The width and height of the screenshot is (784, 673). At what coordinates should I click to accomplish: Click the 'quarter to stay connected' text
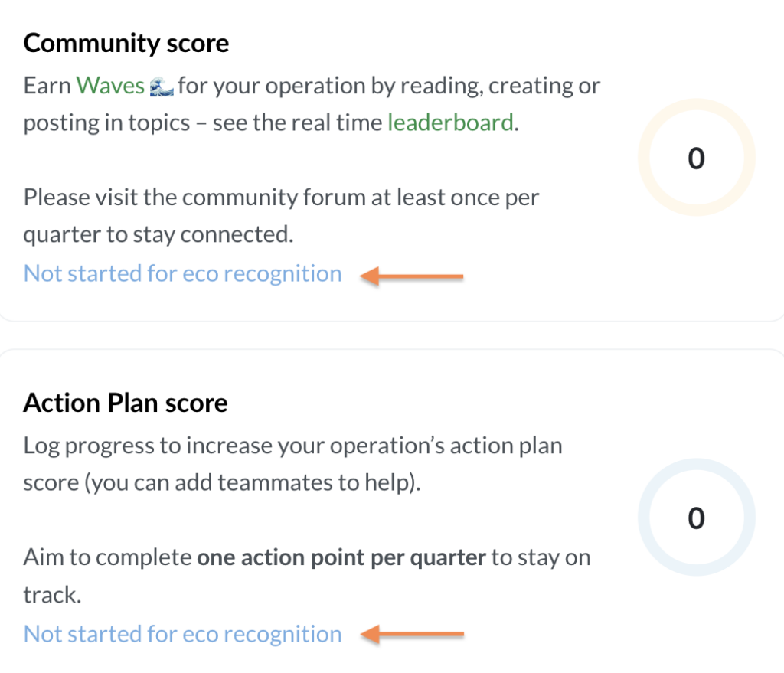pyautogui.click(x=158, y=235)
